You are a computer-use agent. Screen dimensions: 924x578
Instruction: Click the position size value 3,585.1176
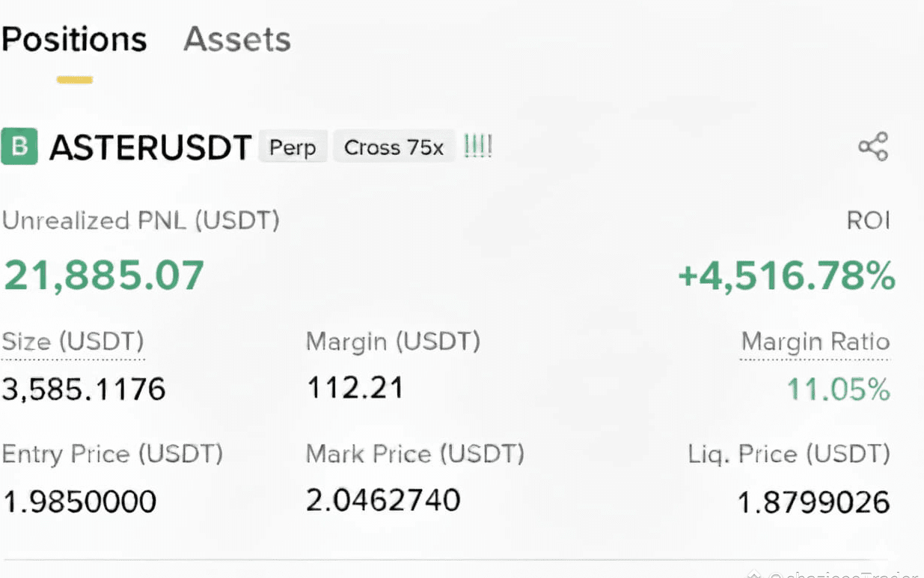84,389
